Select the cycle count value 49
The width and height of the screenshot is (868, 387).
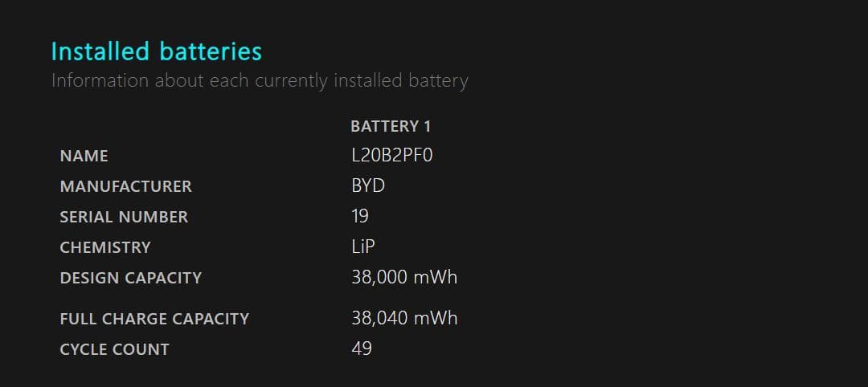coord(362,348)
